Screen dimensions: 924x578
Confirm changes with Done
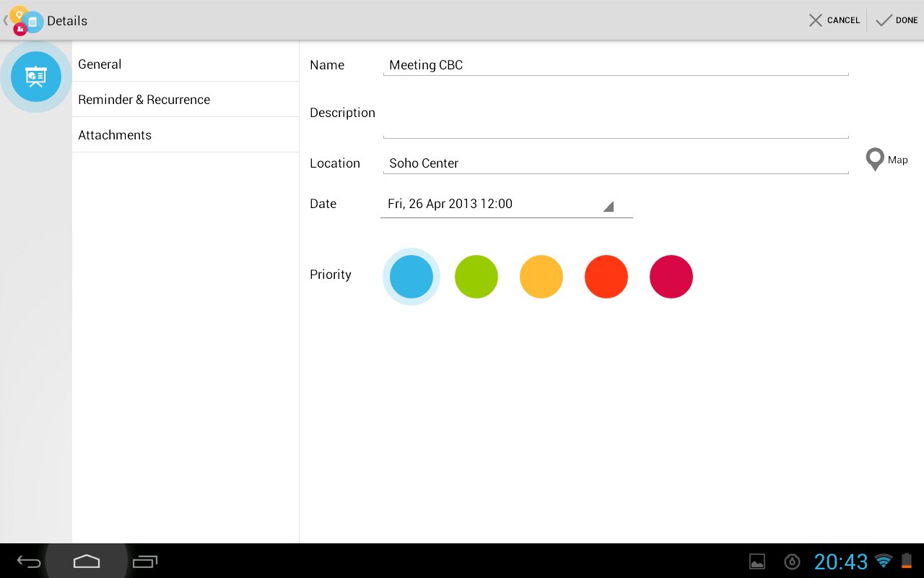coord(897,20)
